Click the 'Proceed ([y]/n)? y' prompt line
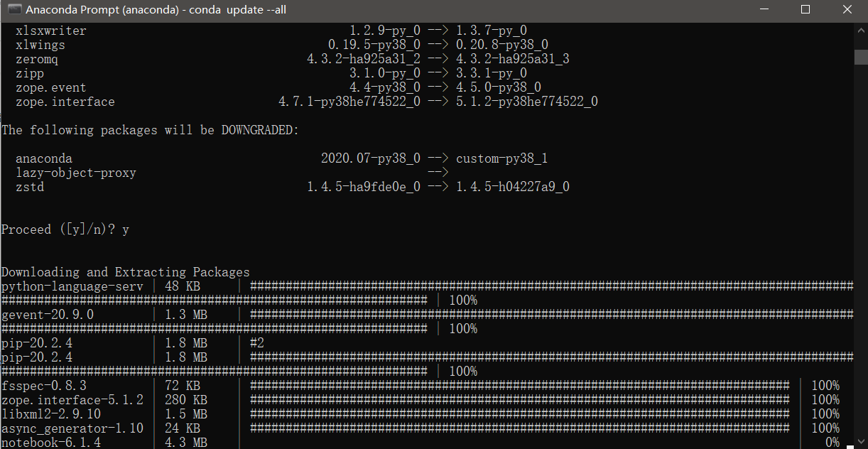Screen dimensions: 868x449 [x=65, y=230]
